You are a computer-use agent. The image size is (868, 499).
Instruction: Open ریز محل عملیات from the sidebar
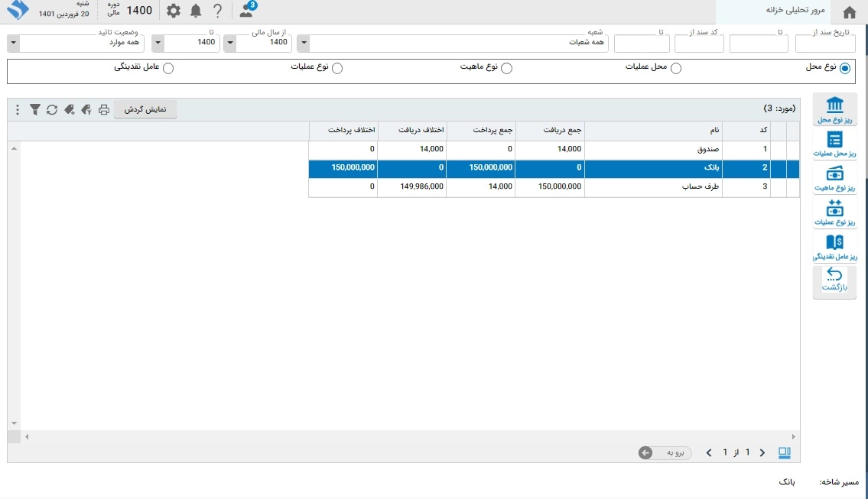point(835,143)
